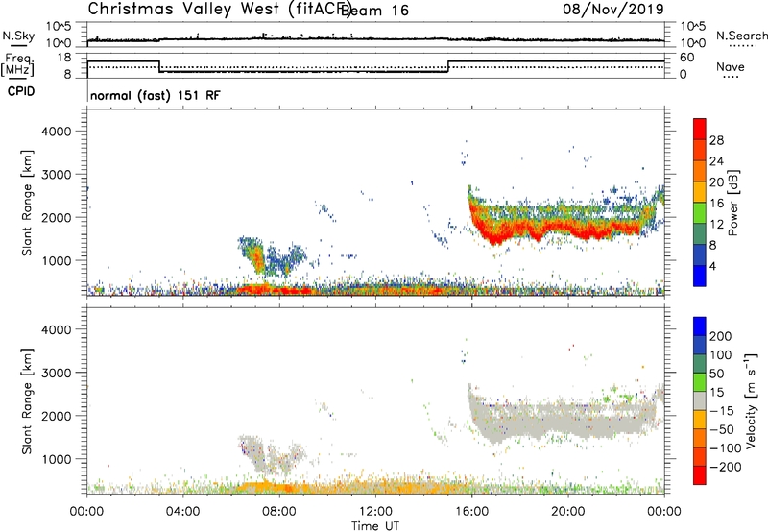Select the 'normal (fast) 151 RF' text
This screenshot has width=768, height=532.
click(156, 95)
